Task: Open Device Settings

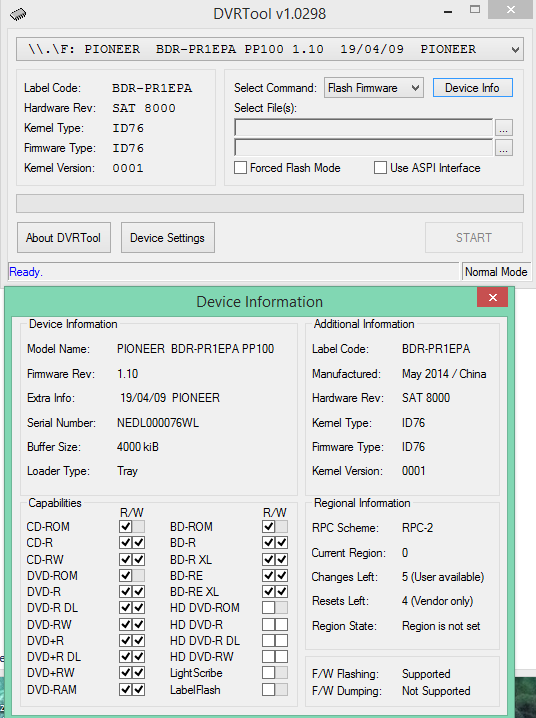Action: click(168, 238)
